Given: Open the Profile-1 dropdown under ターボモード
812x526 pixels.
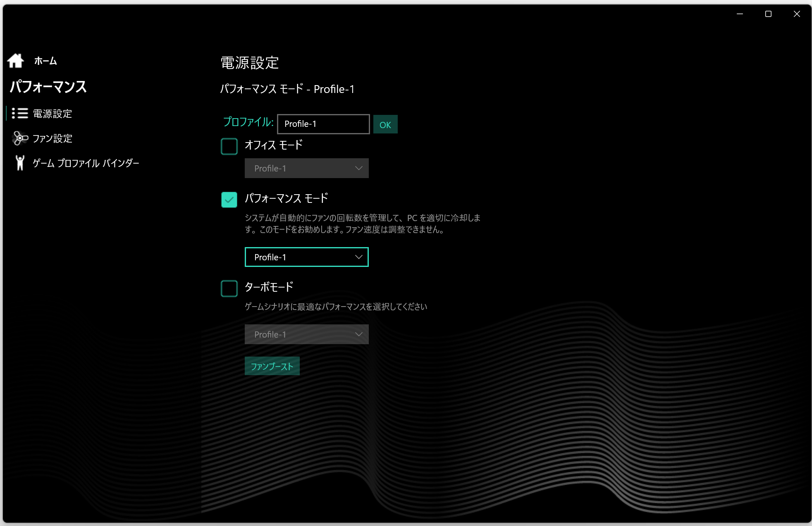Looking at the screenshot, I should [x=306, y=334].
